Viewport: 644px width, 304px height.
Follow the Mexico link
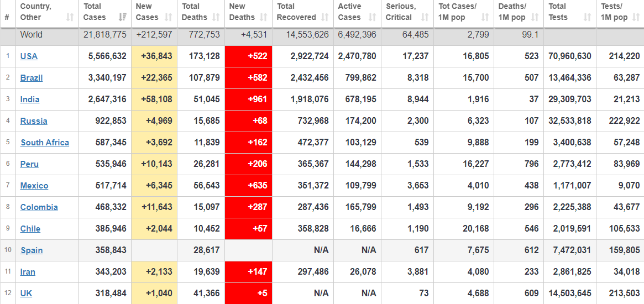[x=34, y=186]
